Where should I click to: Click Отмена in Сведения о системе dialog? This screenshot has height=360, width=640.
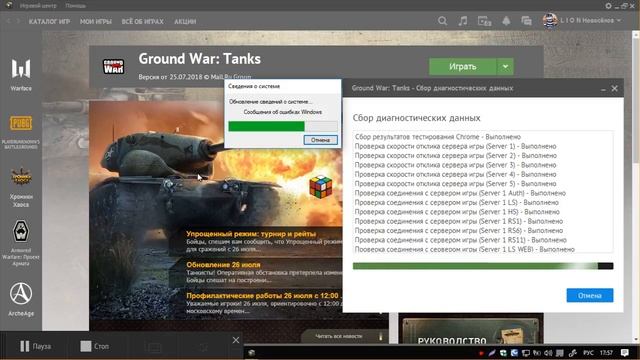click(320, 140)
